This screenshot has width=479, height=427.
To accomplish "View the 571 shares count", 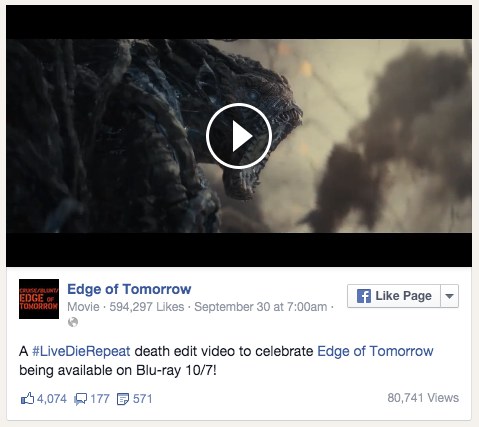I will point(143,399).
